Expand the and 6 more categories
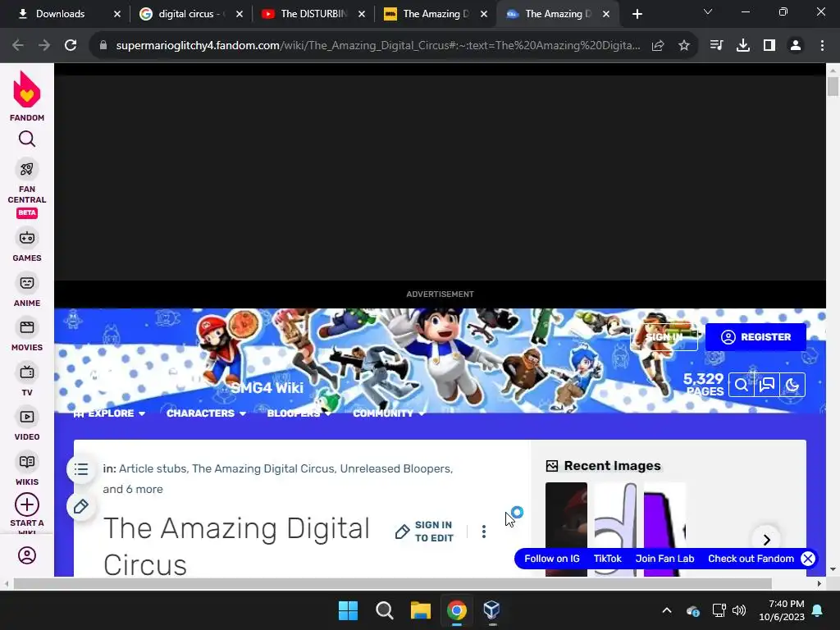 133,489
